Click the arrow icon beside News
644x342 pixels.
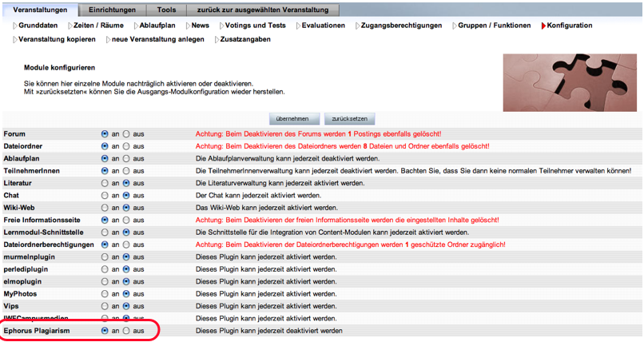point(188,26)
